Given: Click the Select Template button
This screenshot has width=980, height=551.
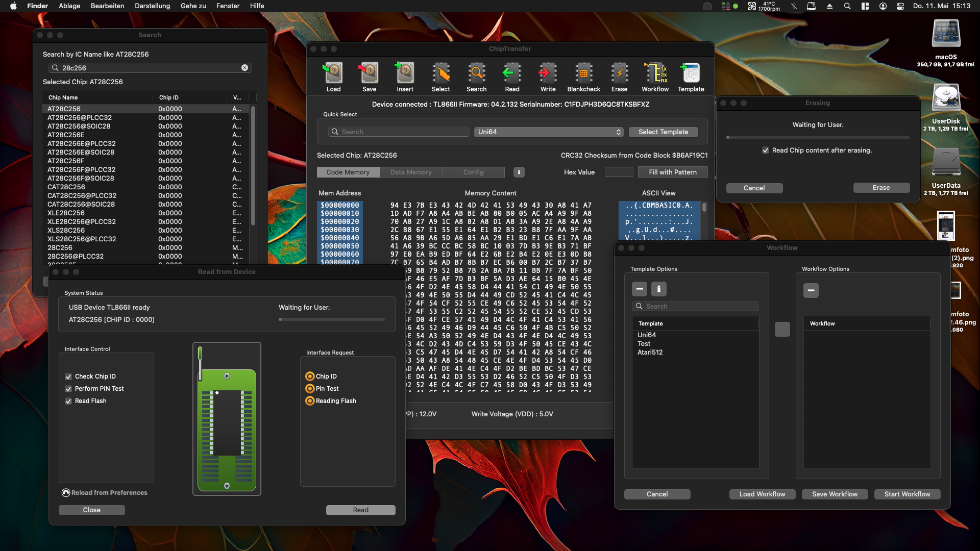Looking at the screenshot, I should 663,132.
